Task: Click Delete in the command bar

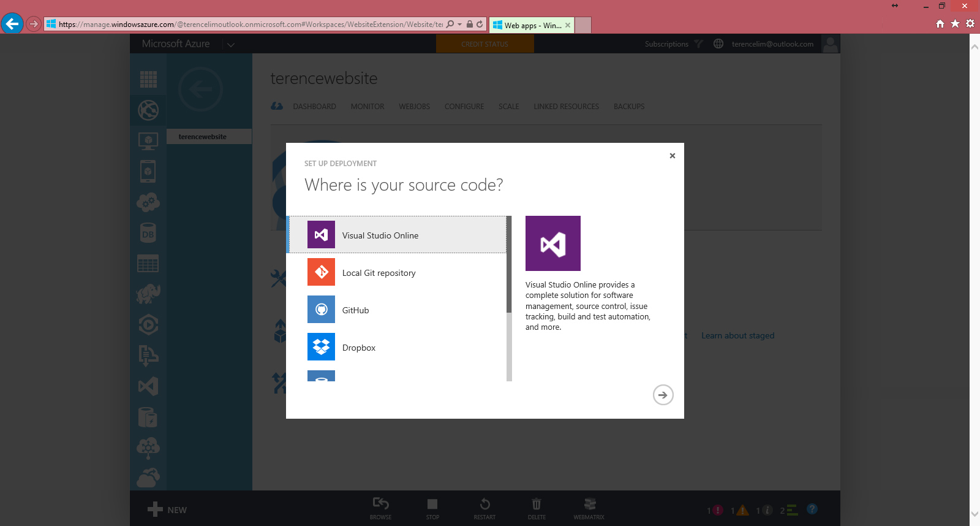Action: tap(537, 508)
